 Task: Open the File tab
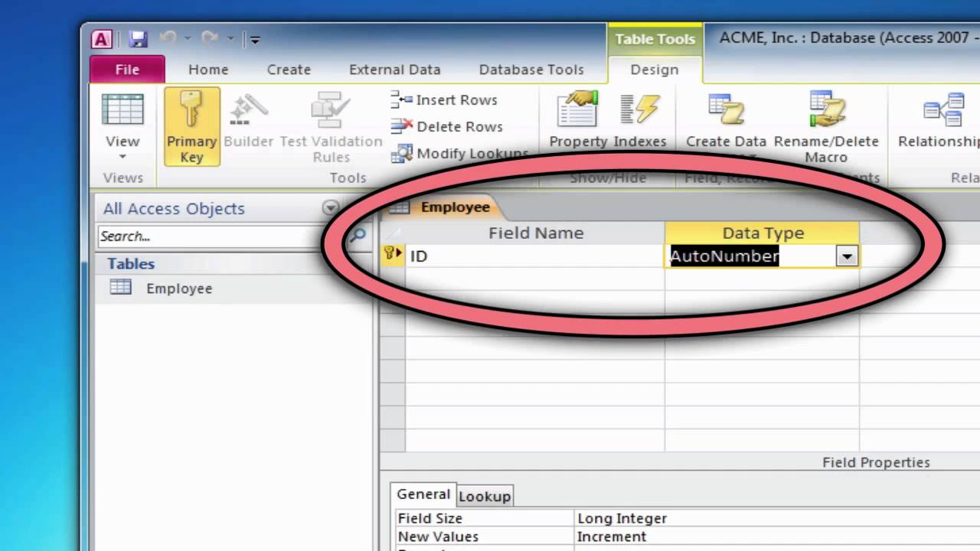click(x=127, y=69)
